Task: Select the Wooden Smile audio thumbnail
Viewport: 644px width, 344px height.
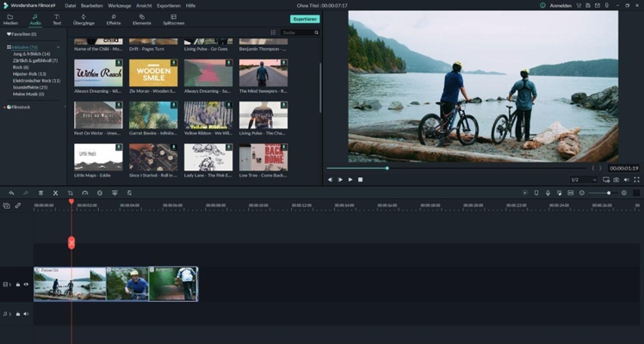Action: pos(153,74)
